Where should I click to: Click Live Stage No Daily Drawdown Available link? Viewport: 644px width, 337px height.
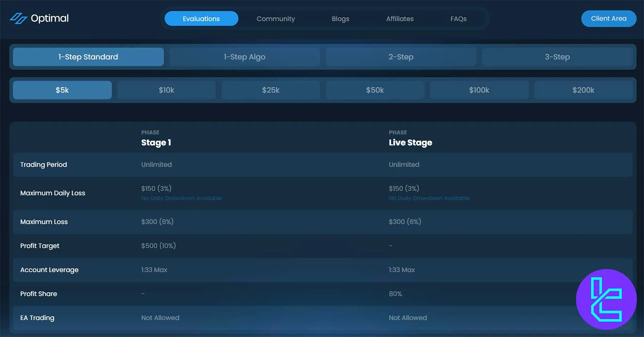click(429, 198)
